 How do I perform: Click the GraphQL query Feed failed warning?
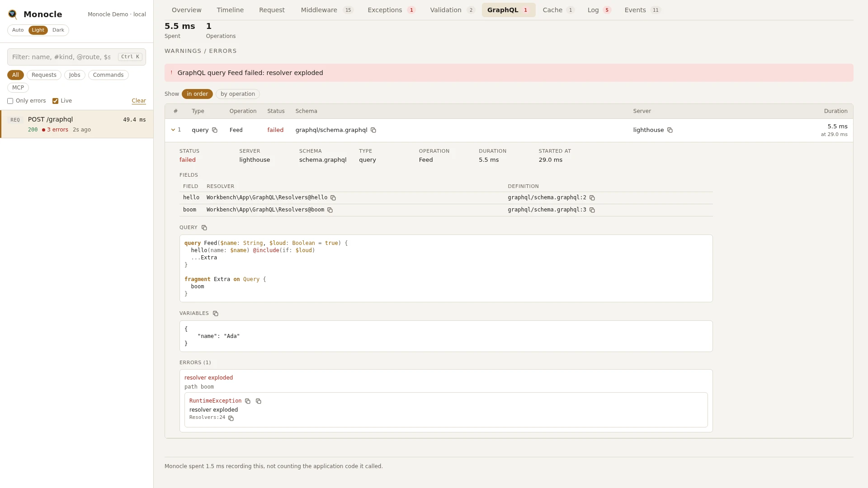point(509,73)
